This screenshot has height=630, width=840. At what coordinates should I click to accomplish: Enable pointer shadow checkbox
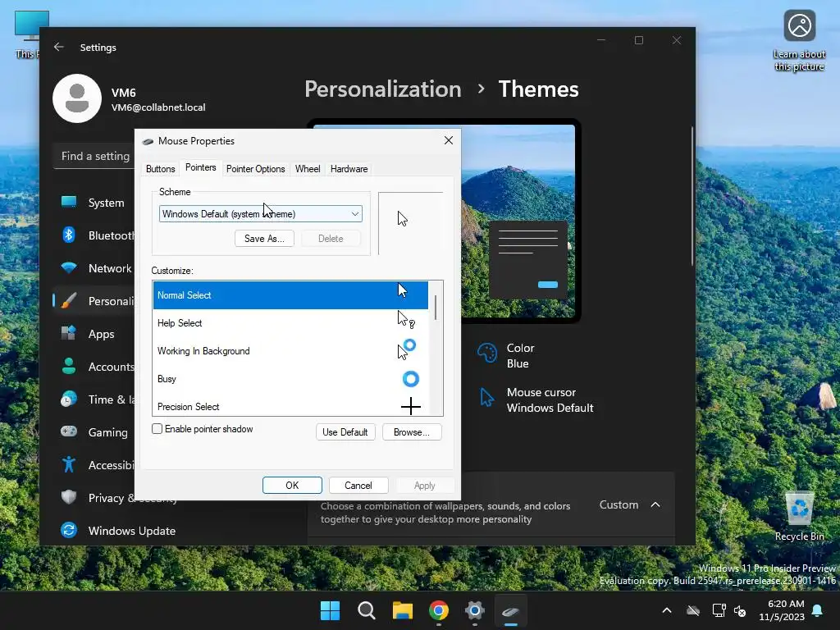[x=157, y=428]
